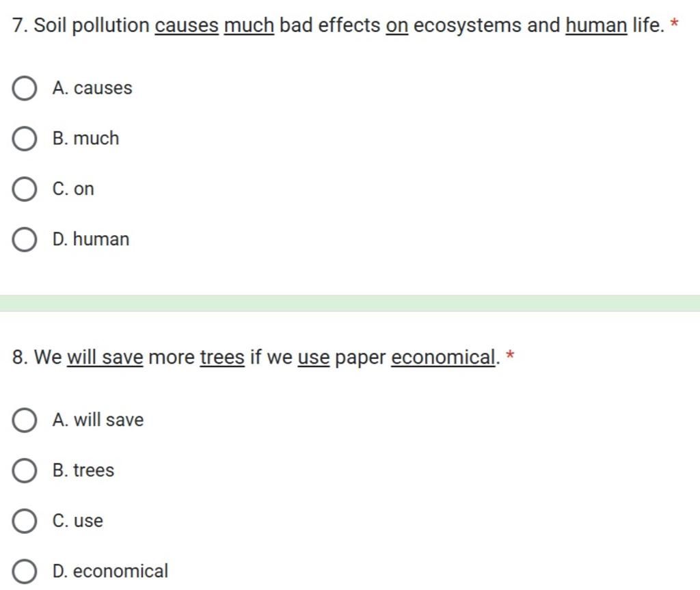700x590 pixels.
Task: Click underlined "use" in the question 8 sentence
Action: click(314, 358)
